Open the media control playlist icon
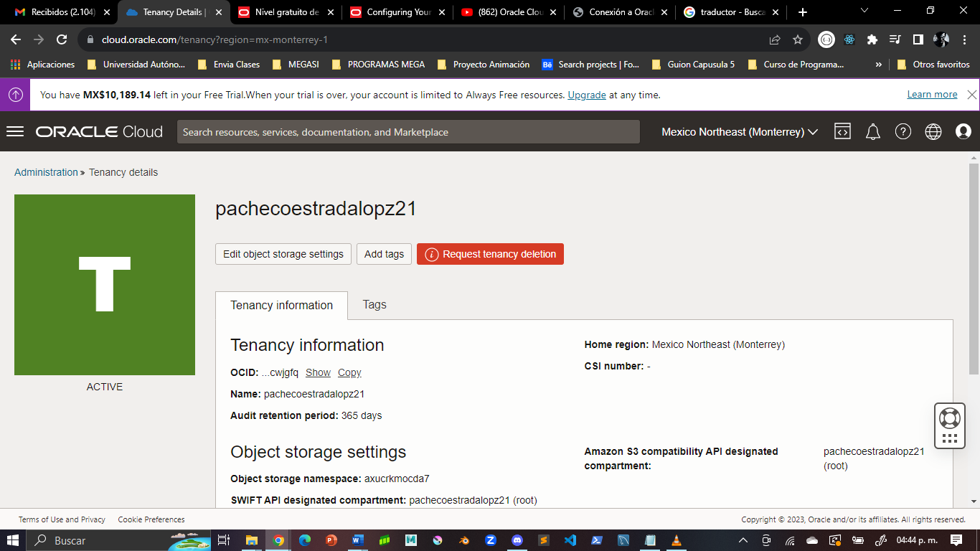980x551 pixels. click(895, 39)
